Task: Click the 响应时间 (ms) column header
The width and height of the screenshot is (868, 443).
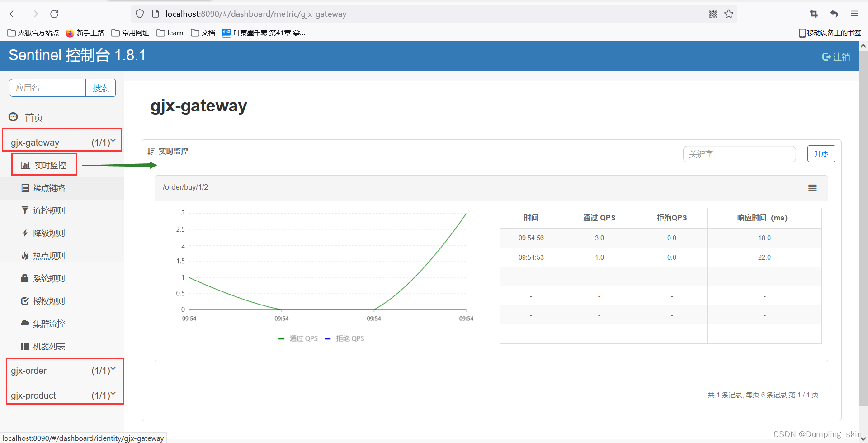Action: point(764,218)
